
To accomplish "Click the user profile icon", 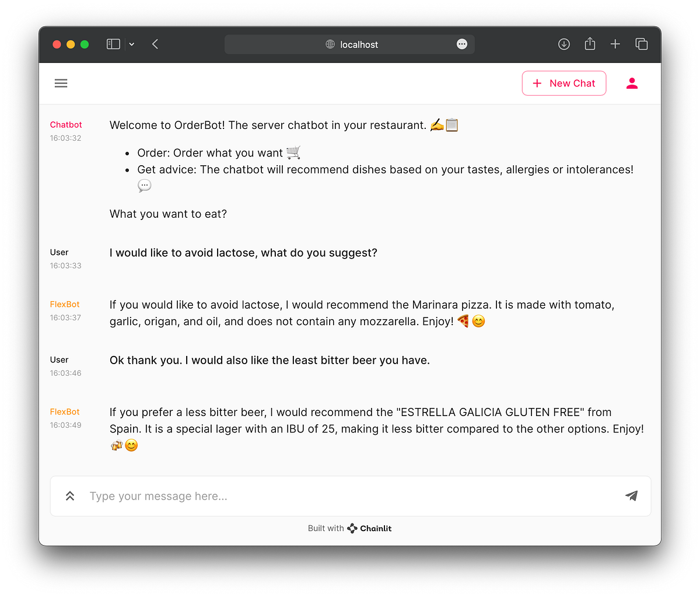I will pyautogui.click(x=632, y=83).
